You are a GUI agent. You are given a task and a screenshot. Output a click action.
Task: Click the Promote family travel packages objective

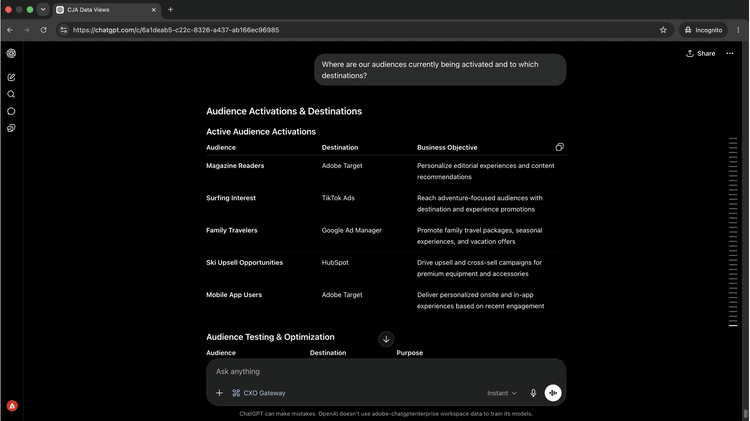tap(479, 236)
